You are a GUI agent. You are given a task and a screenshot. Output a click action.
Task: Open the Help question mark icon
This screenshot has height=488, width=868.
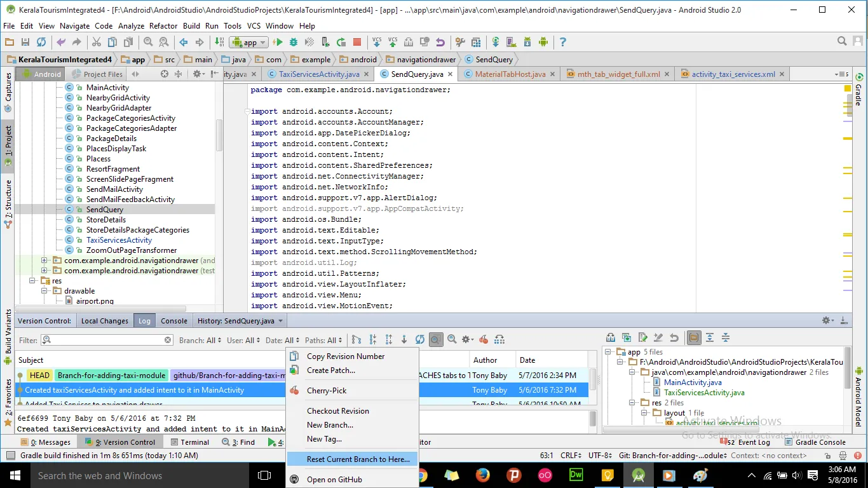(562, 43)
